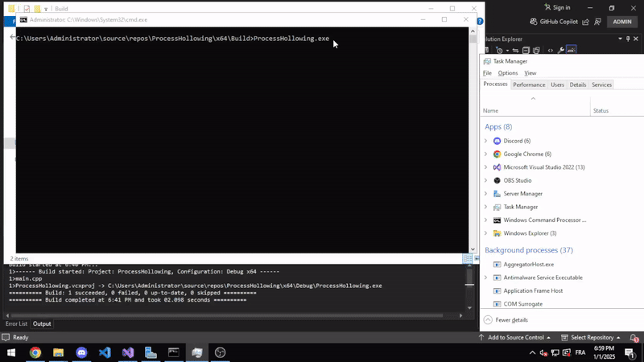Close the Solution Explorer panel
The height and width of the screenshot is (362, 644).
(636, 39)
